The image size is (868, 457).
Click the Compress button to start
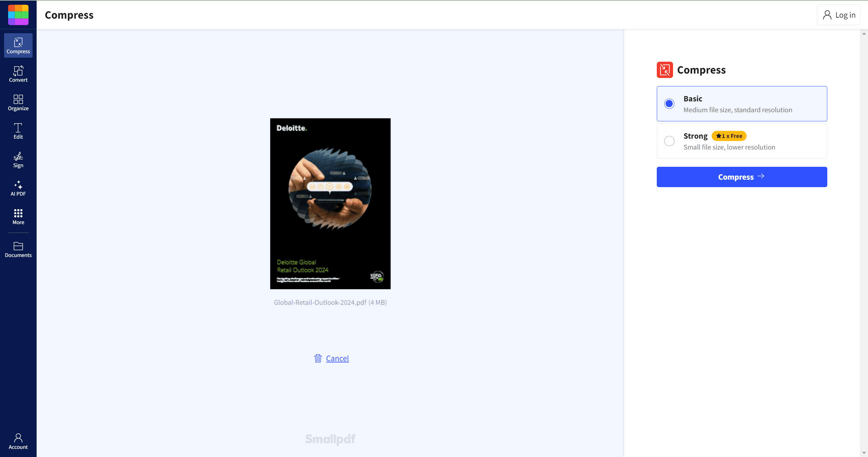pyautogui.click(x=742, y=176)
